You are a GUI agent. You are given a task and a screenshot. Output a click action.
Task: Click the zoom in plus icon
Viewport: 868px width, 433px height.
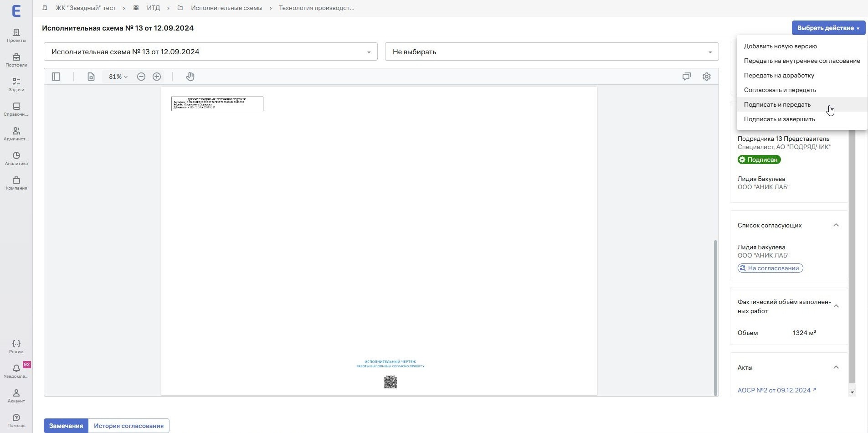click(157, 77)
